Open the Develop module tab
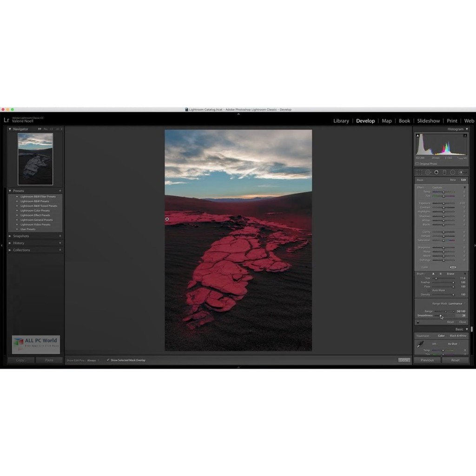The width and height of the screenshot is (476, 476). [x=365, y=121]
